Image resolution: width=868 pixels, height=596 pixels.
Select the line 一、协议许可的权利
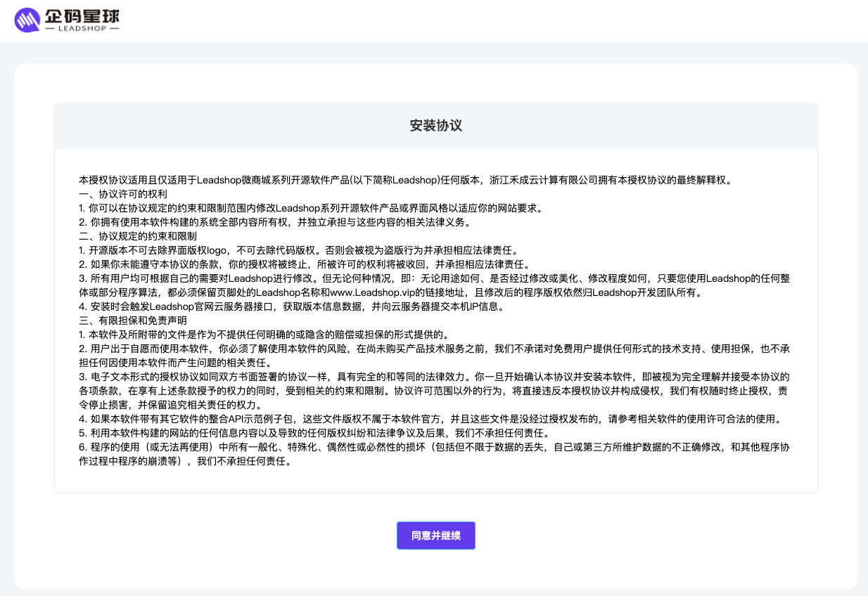point(123,194)
